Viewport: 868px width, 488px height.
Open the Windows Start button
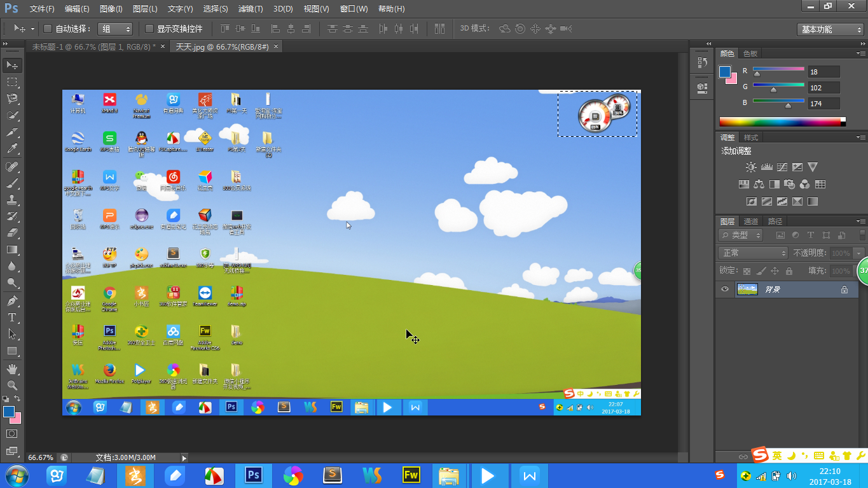[16, 475]
